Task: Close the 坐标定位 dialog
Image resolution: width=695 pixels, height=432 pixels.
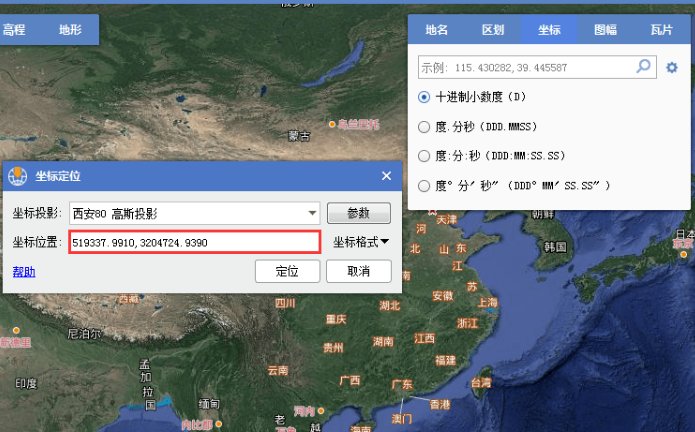Action: pyautogui.click(x=387, y=176)
